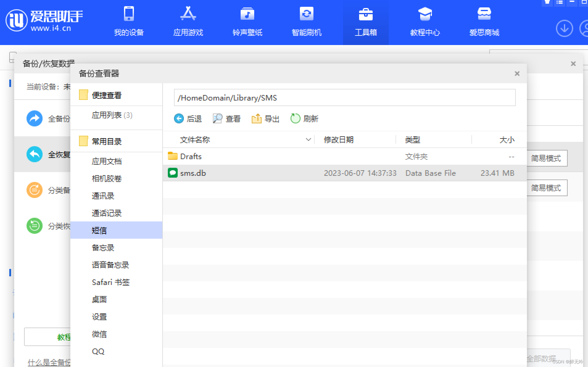Click the green 教程 button in background
588x367 pixels.
pos(48,337)
